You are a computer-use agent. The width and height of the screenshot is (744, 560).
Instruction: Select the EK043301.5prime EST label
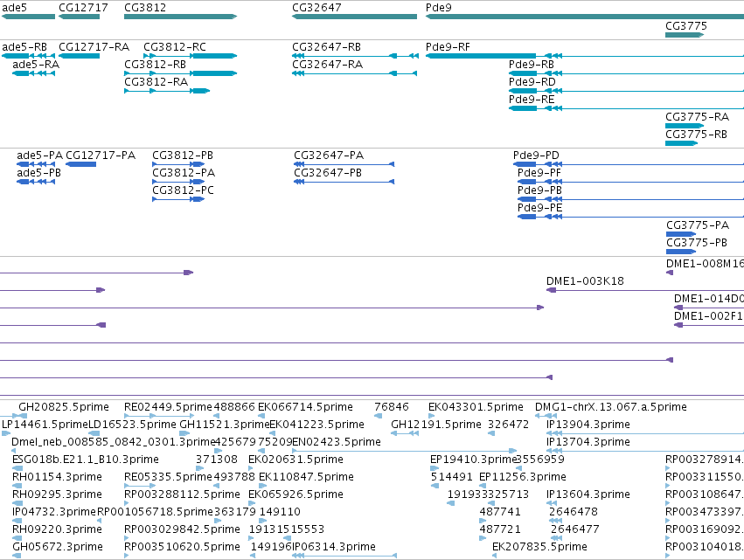pyautogui.click(x=476, y=407)
